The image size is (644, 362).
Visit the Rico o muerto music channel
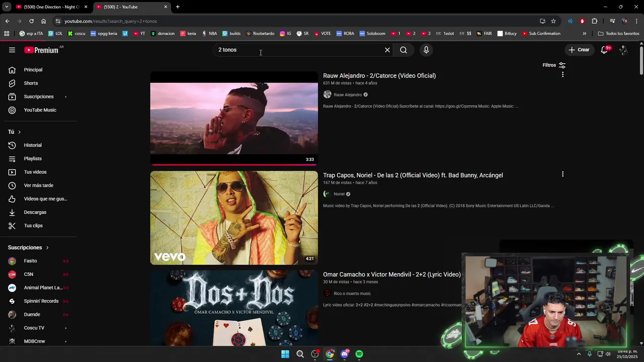click(x=352, y=294)
